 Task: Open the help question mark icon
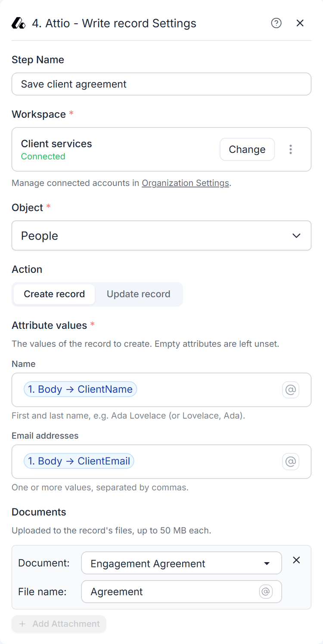(x=276, y=23)
